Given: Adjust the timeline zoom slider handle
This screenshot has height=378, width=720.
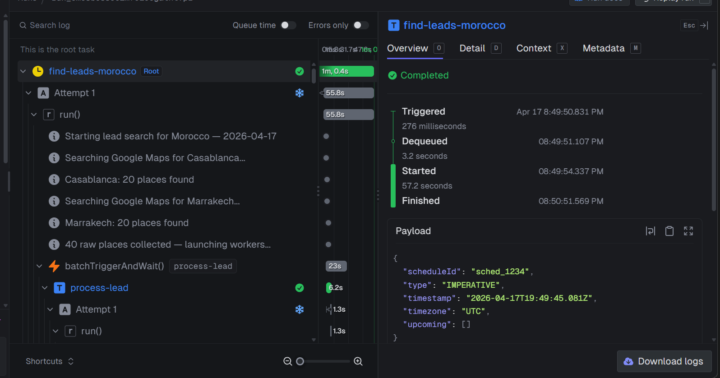Looking at the screenshot, I should coord(300,361).
